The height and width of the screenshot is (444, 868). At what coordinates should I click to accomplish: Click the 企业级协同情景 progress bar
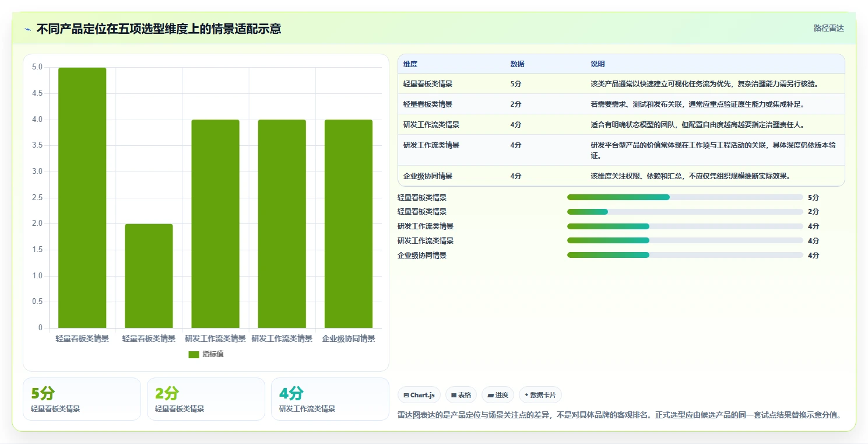(x=685, y=255)
